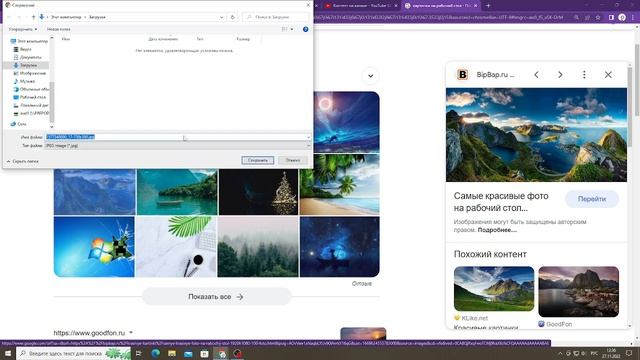Open the Christmas tree wallpaper thumbnail
The width and height of the screenshot is (640, 360).
pos(258,192)
